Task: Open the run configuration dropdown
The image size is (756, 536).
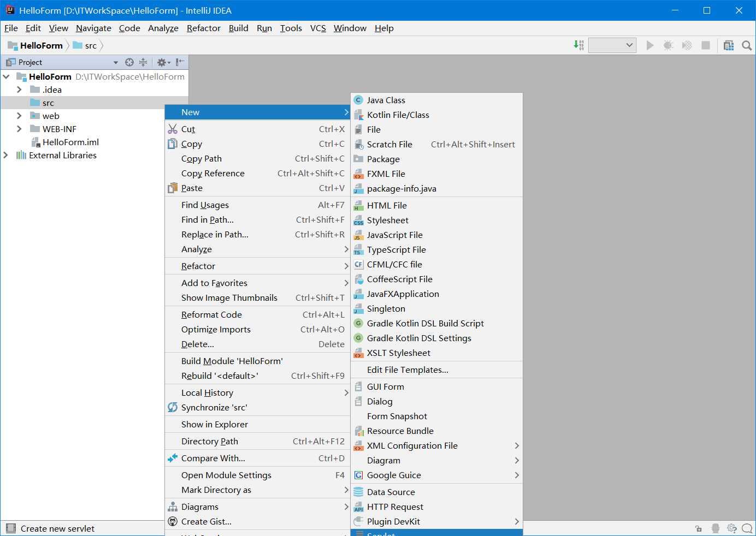Action: [x=612, y=45]
